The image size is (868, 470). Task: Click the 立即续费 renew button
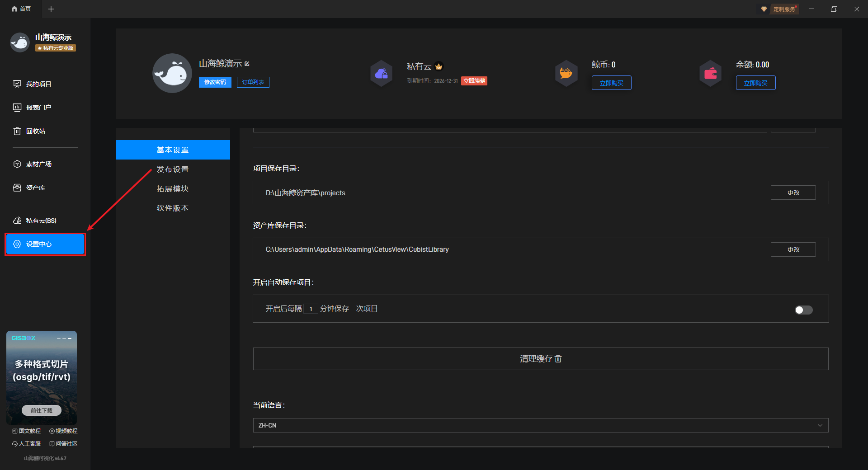pos(474,81)
